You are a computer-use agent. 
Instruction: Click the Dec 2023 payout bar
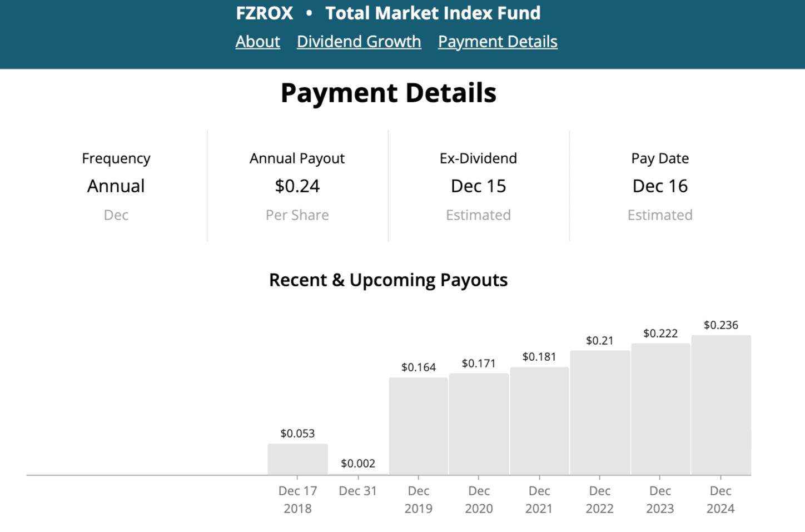click(660, 409)
